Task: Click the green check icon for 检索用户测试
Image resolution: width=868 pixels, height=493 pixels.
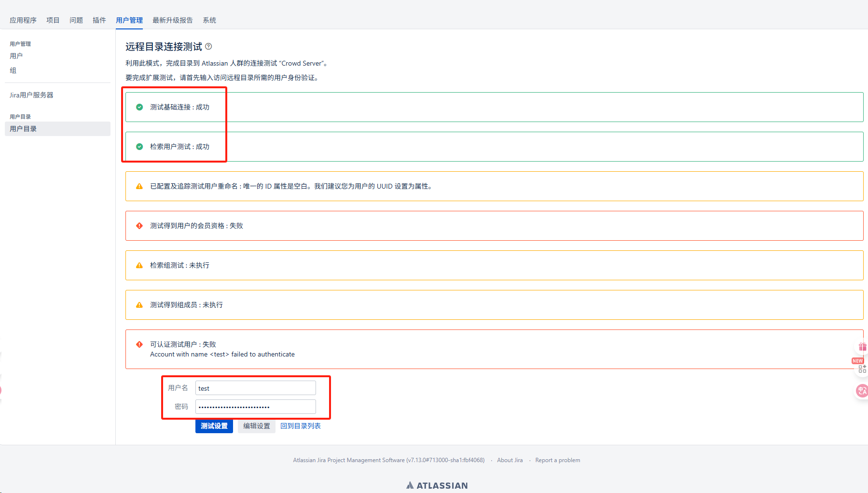Action: pyautogui.click(x=139, y=147)
